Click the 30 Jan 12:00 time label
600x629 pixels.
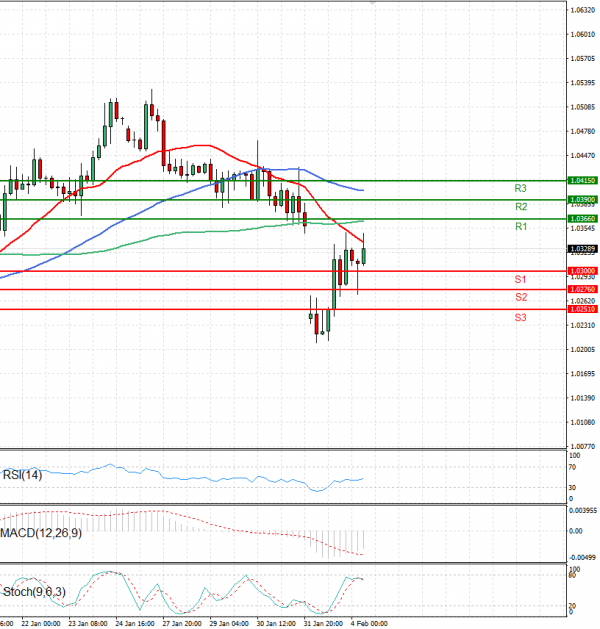pos(276,623)
